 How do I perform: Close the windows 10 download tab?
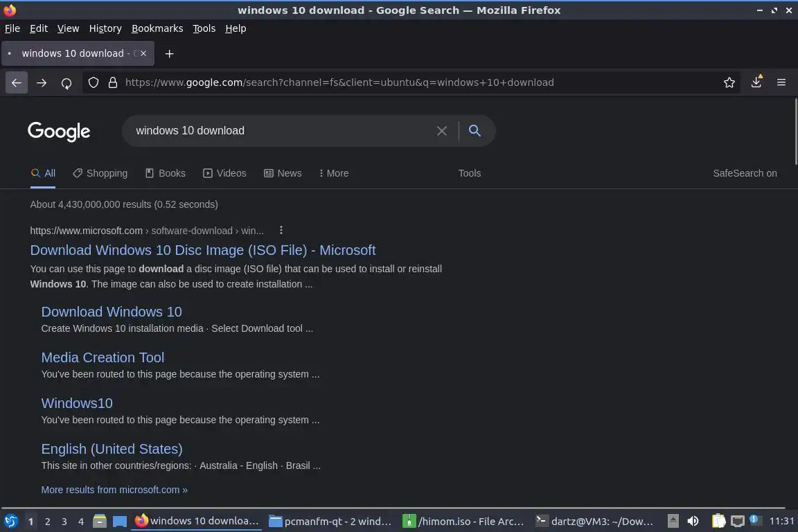click(x=143, y=53)
